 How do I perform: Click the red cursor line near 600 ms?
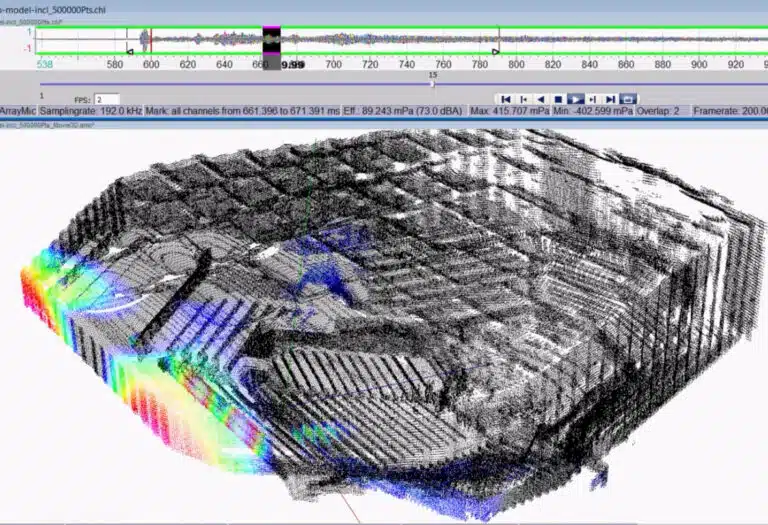click(x=151, y=42)
